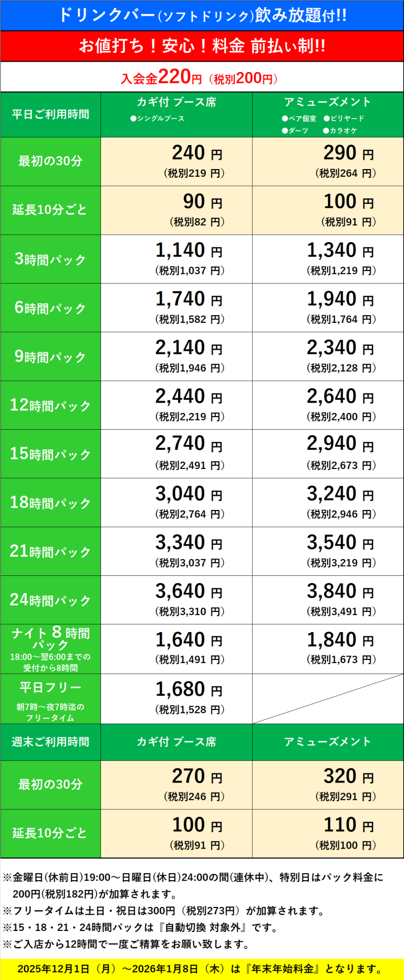Click the 6時間パック row label
Image resolution: width=404 pixels, height=980 pixels.
pyautogui.click(x=50, y=308)
